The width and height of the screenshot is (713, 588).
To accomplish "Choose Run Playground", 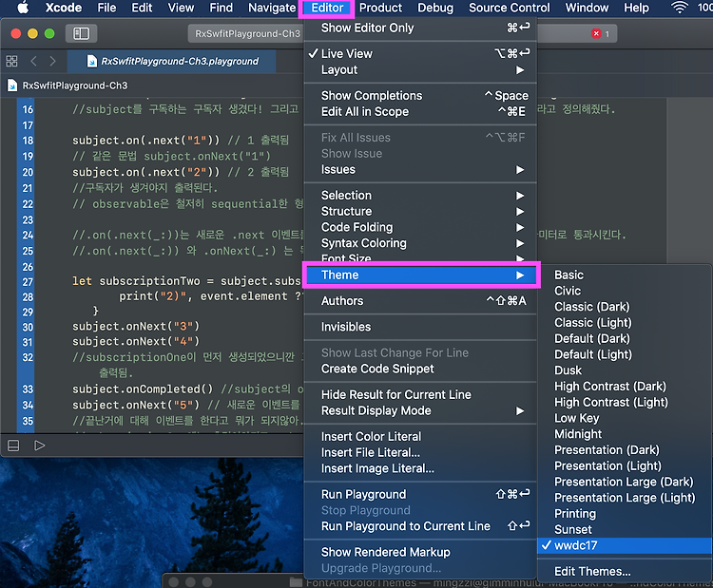I will tap(419, 494).
